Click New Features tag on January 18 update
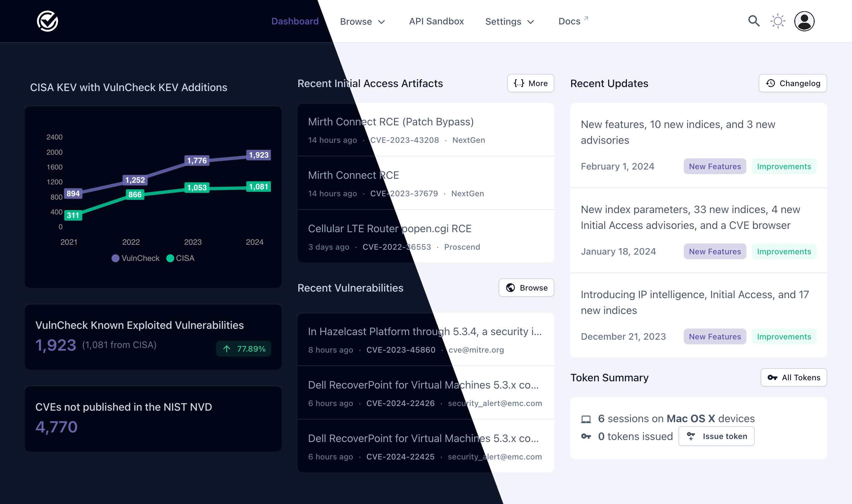Screen dimensions: 852x504 pyautogui.click(x=715, y=251)
